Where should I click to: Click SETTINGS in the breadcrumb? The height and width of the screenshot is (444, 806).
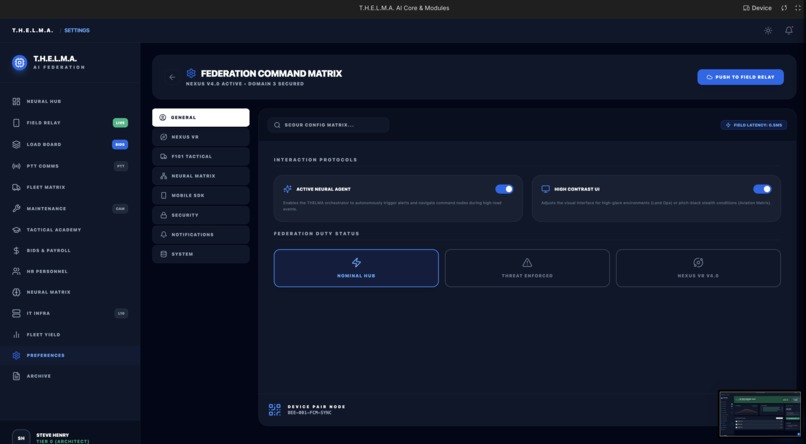(77, 30)
